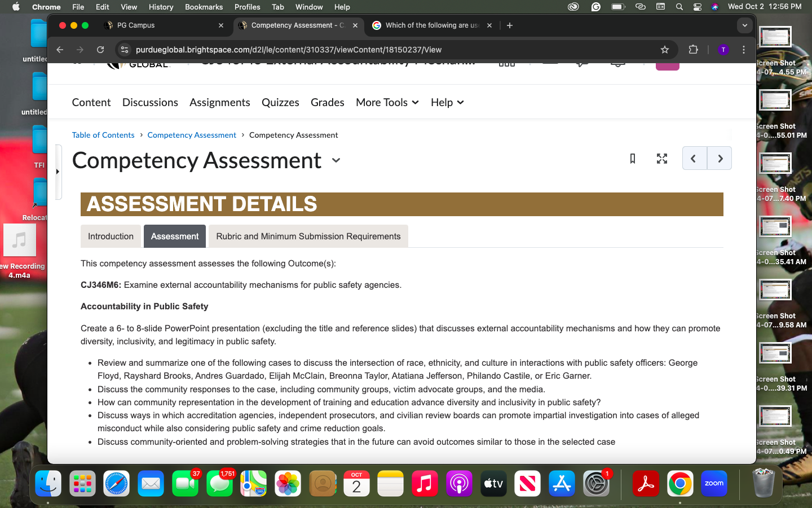Expand the side panel arrow handle
812x508 pixels.
(58, 172)
